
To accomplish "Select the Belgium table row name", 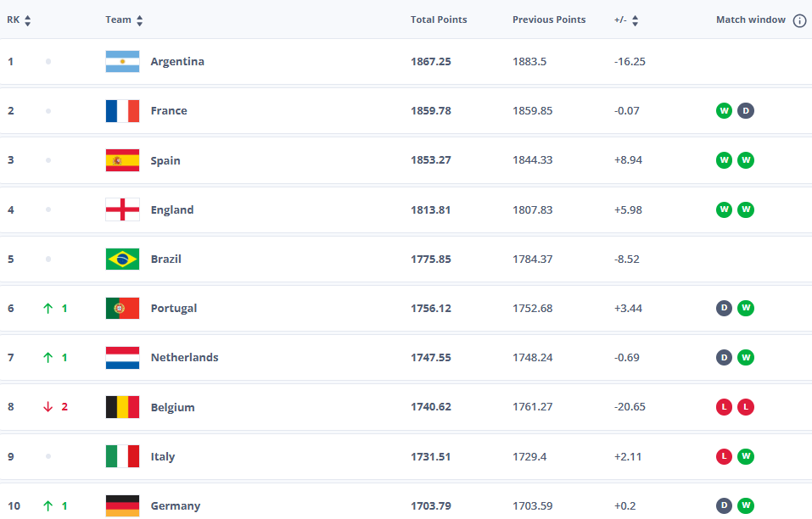I will (172, 407).
